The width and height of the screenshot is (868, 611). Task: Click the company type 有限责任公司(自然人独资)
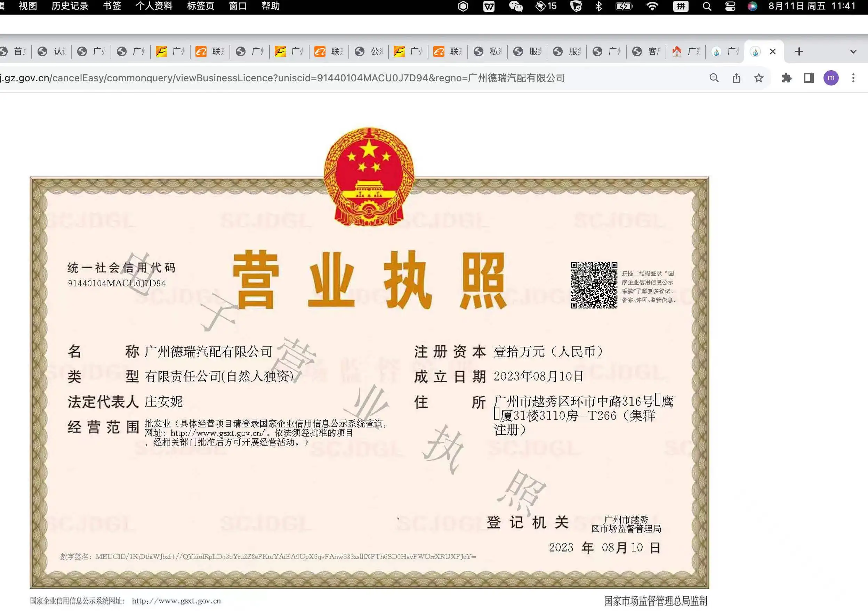click(220, 376)
